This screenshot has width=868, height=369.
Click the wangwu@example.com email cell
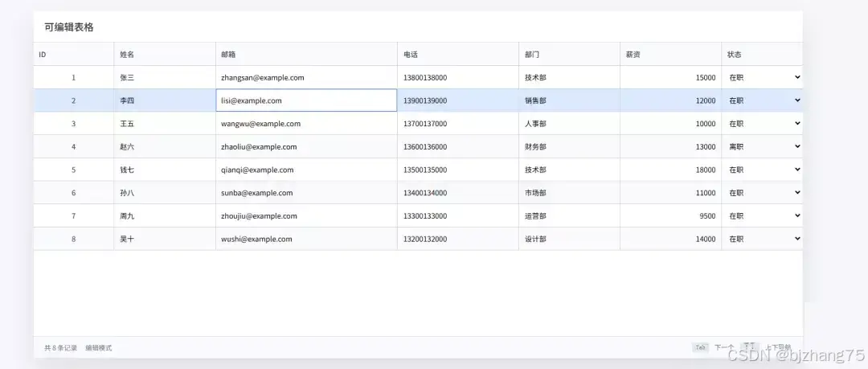[x=307, y=124]
